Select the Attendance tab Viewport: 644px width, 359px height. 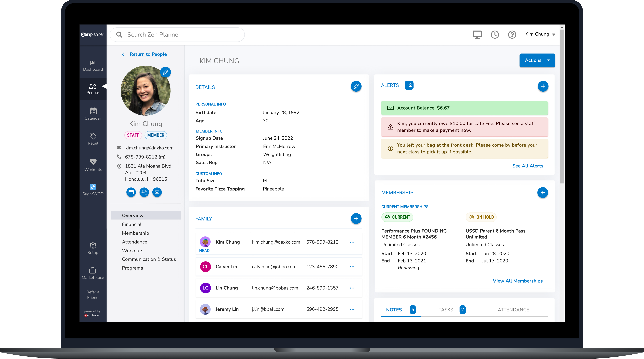(513, 309)
